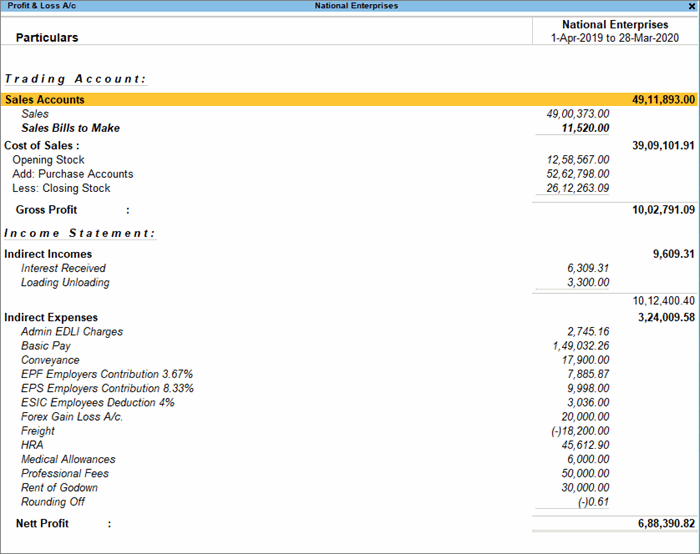
Task: Open the Freight expense line
Action: [38, 431]
